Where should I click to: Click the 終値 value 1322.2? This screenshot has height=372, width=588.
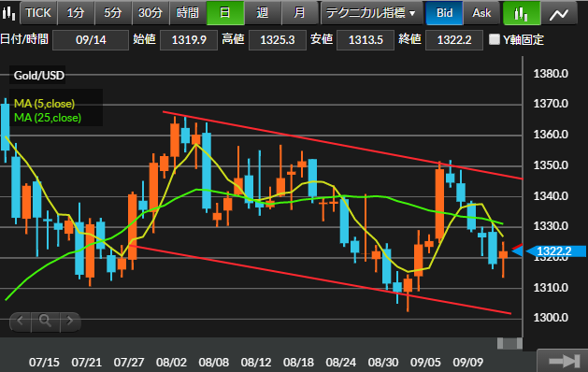point(454,40)
